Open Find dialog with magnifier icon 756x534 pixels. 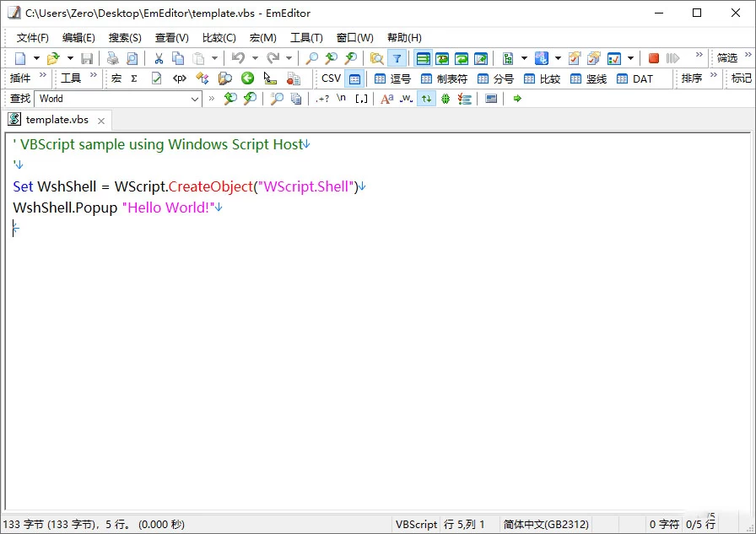point(312,58)
